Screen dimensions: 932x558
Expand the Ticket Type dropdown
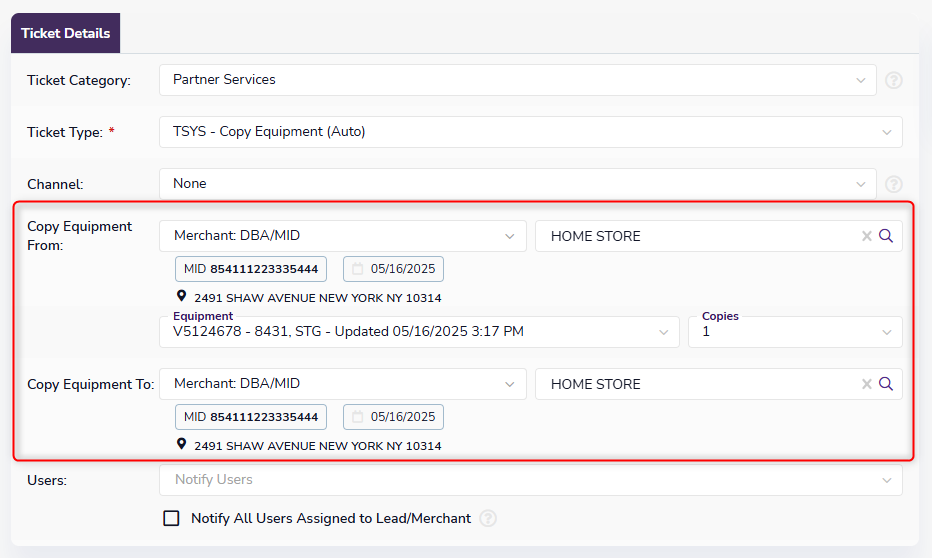click(530, 132)
